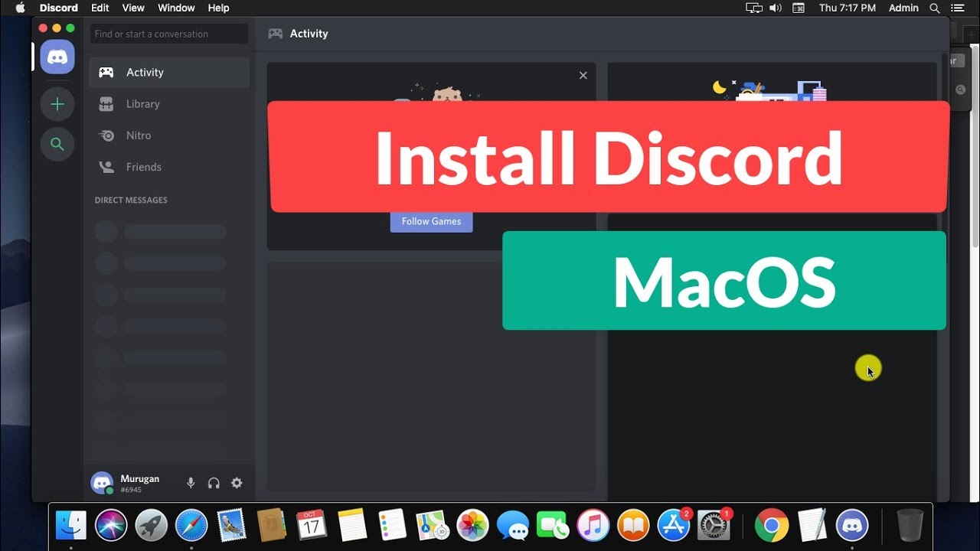Dismiss the activity card with the X

click(x=583, y=75)
